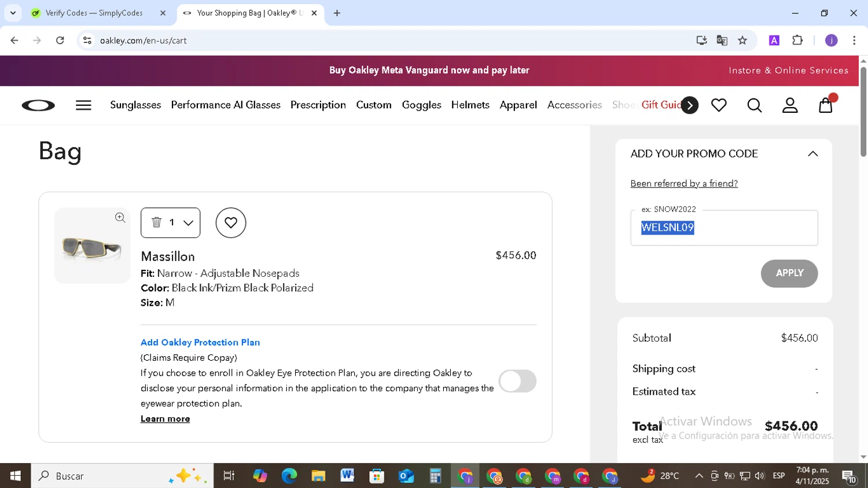Open Outlook from taskbar
This screenshot has width=868, height=488.
(x=406, y=476)
